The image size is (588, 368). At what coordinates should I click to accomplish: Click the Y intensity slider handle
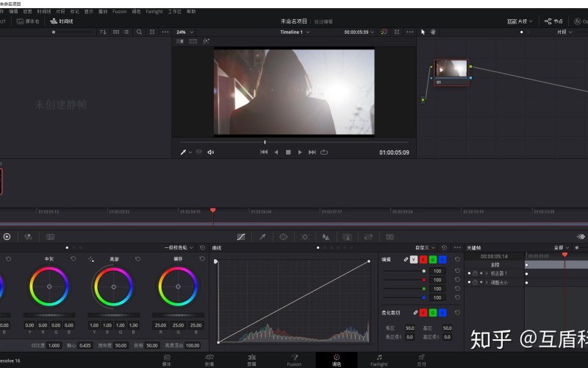(424, 271)
